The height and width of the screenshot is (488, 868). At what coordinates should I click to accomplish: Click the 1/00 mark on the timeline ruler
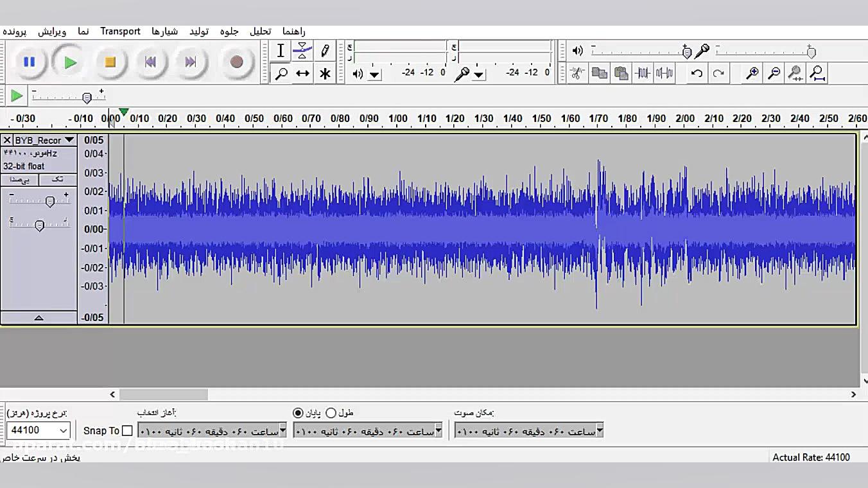pos(398,118)
